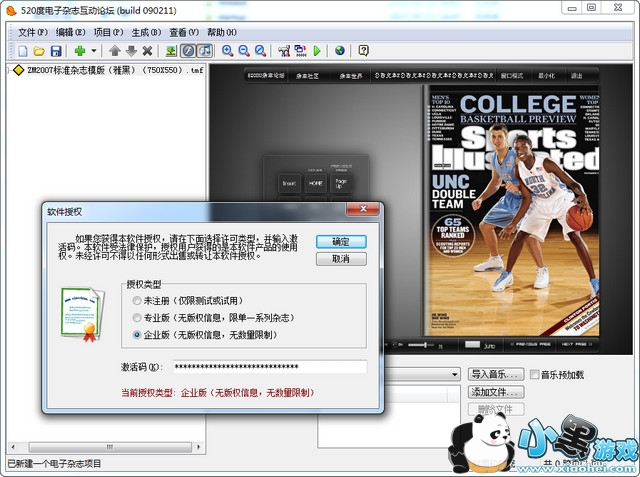Click the 添加文件 button
Viewport: 640px width, 477px height.
[496, 392]
